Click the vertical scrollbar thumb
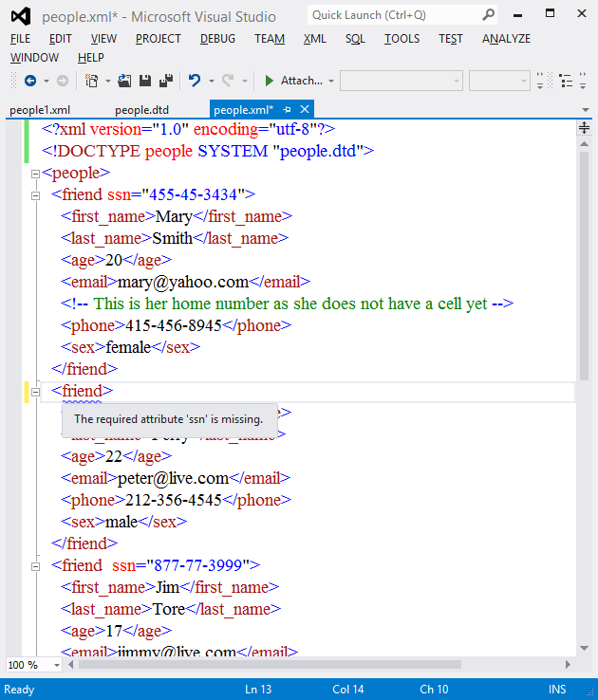 [584, 266]
